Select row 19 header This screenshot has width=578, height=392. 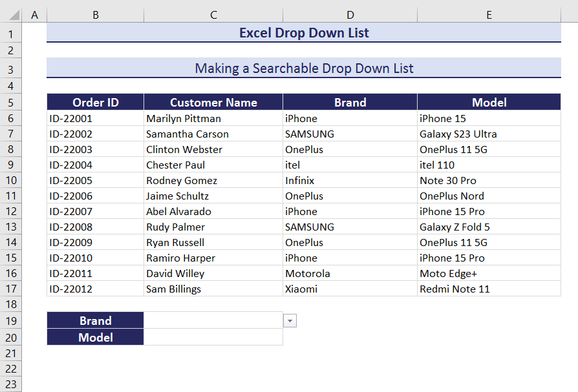[11, 320]
